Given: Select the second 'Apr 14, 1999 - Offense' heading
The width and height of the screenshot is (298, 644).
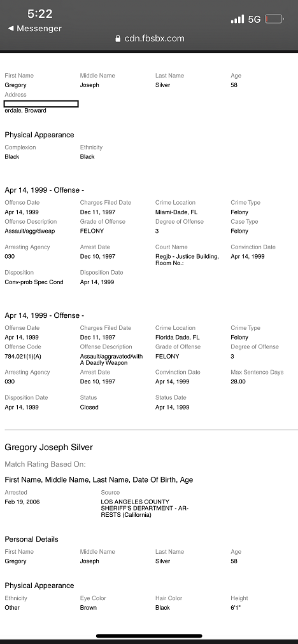Looking at the screenshot, I should pos(45,315).
